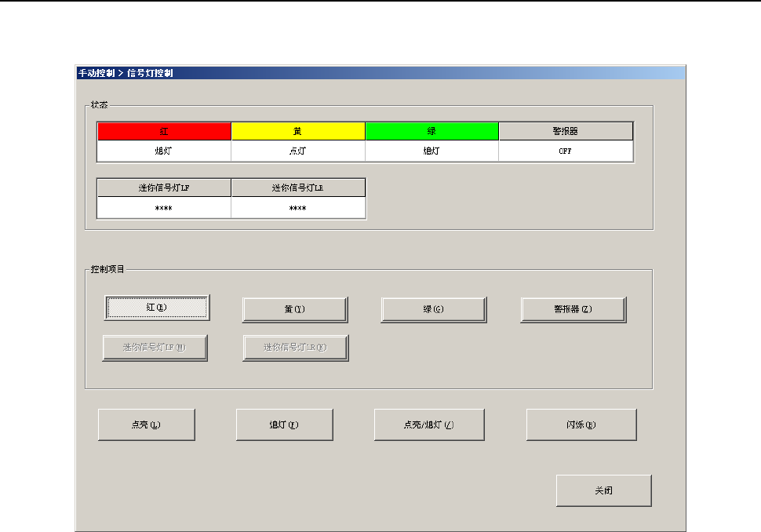Click the 控制项目 group label
Image resolution: width=761 pixels, height=532 pixels.
click(107, 269)
